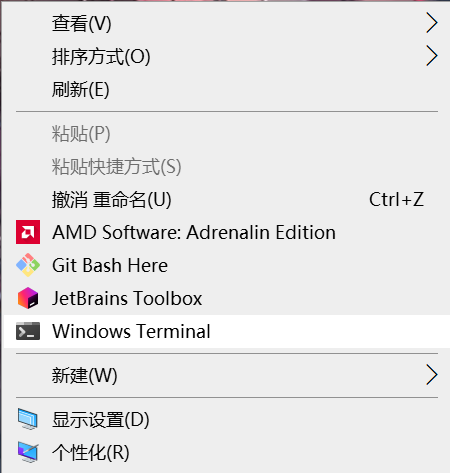Open the 排序方式(O) menu entry
Screen dimensions: 450x473
click(227, 56)
